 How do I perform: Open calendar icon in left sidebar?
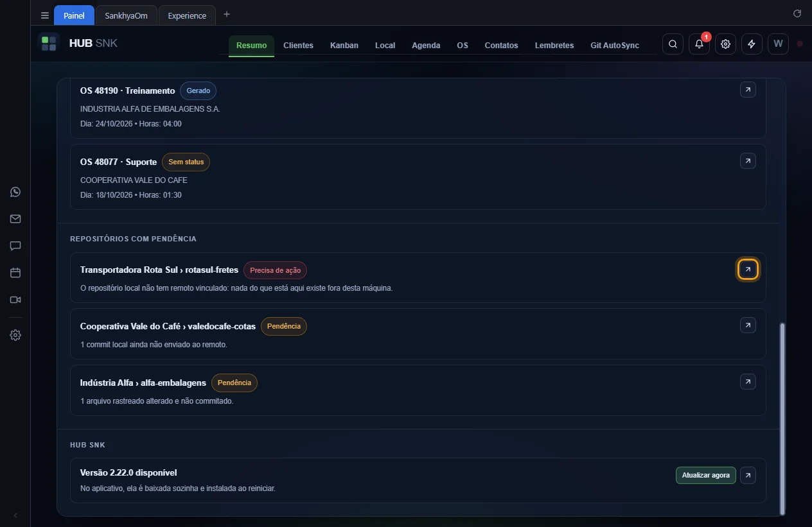[15, 273]
